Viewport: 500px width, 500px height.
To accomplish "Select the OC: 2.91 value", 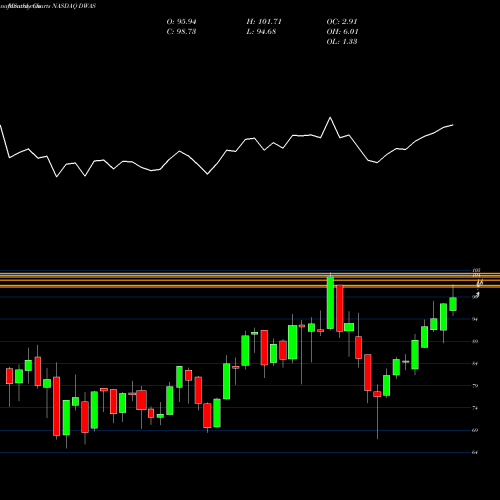I will coord(342,22).
